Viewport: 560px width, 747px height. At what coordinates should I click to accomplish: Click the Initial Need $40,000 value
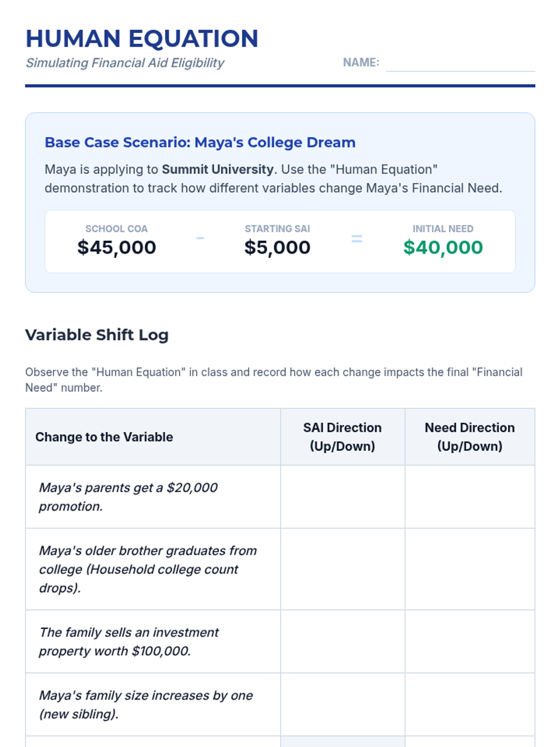coord(443,247)
